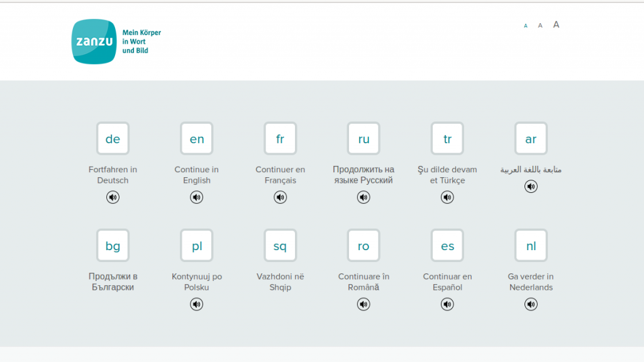Set the smallest font size A
The height and width of the screenshot is (362, 644).
click(526, 26)
